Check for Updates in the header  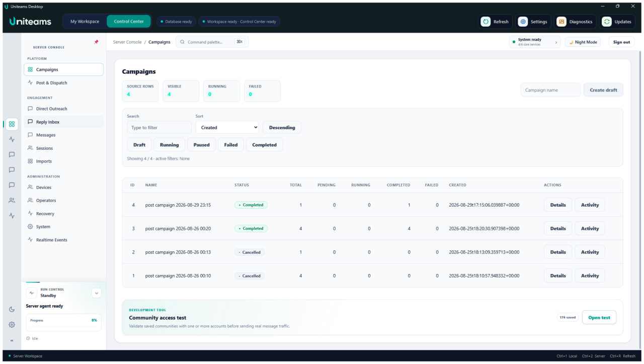point(617,22)
